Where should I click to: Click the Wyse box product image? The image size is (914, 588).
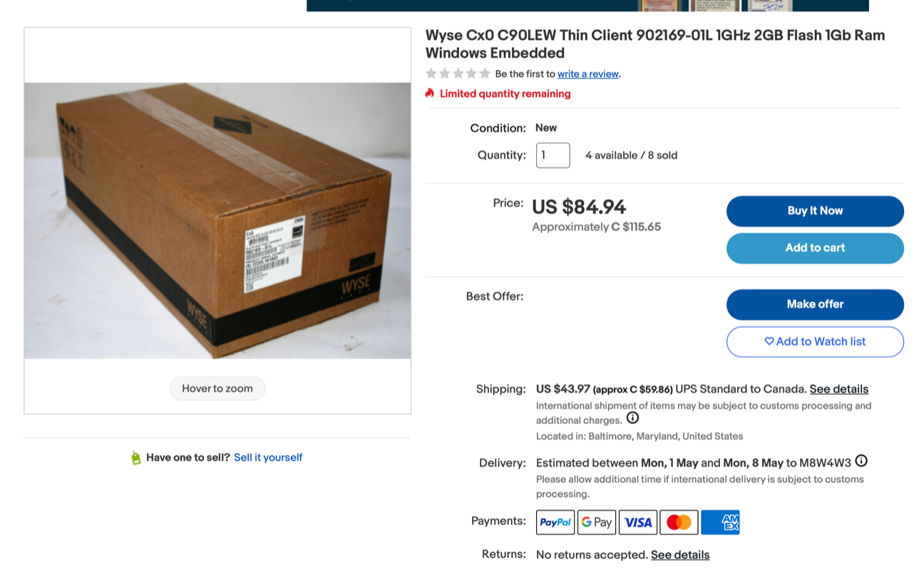click(217, 221)
